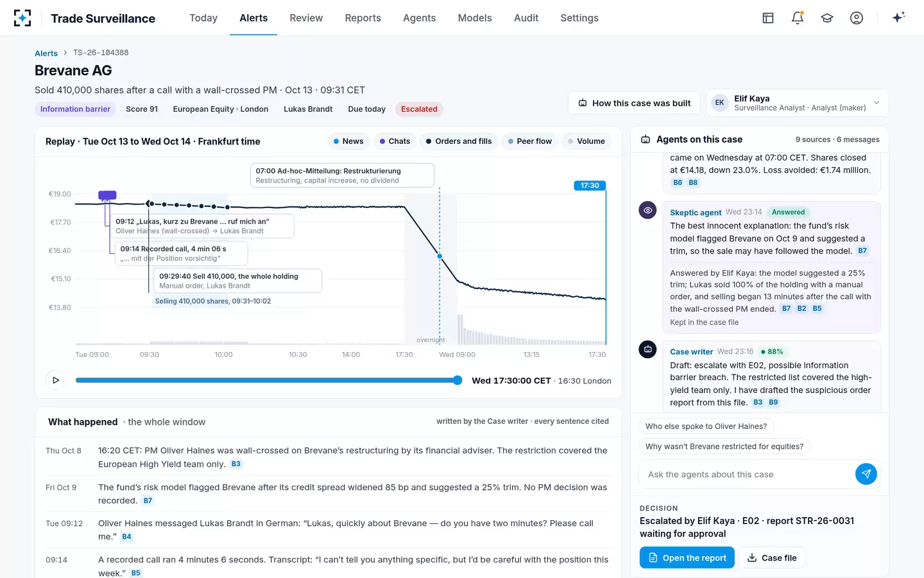The height and width of the screenshot is (578, 924).
Task: Open the user account icon
Action: 857,18
